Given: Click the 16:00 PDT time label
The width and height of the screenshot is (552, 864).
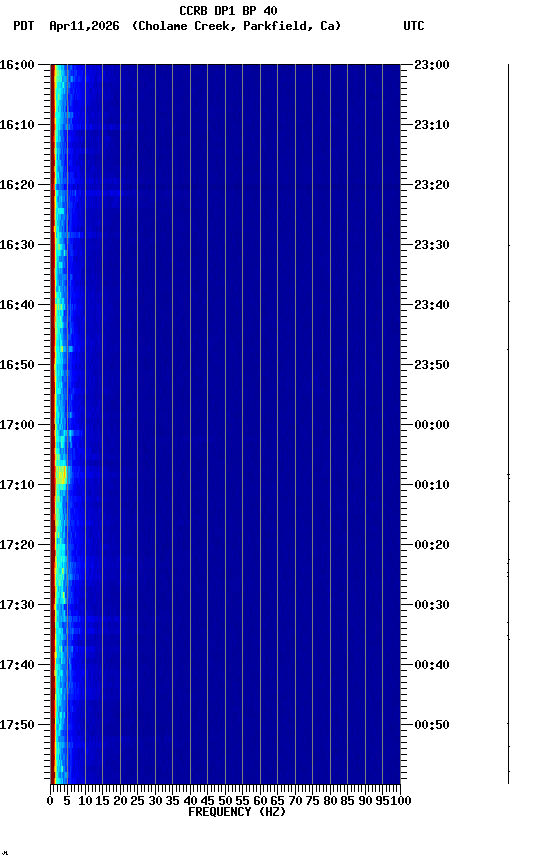Looking at the screenshot, I should [17, 65].
